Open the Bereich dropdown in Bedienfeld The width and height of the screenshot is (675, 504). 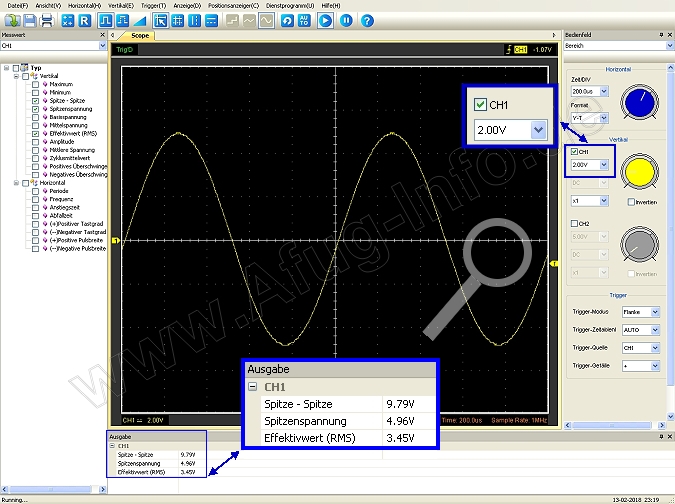(x=670, y=46)
